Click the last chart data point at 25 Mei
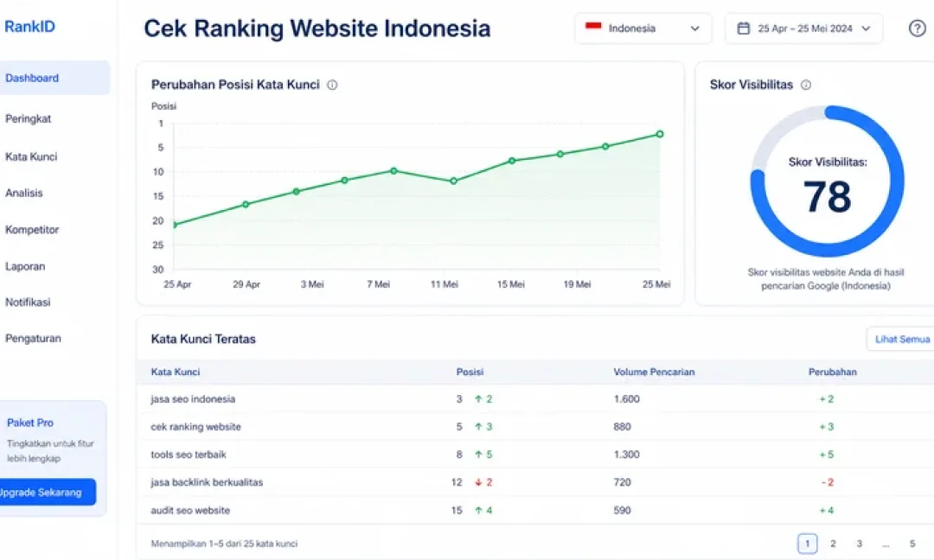The width and height of the screenshot is (934, 560). pos(660,134)
